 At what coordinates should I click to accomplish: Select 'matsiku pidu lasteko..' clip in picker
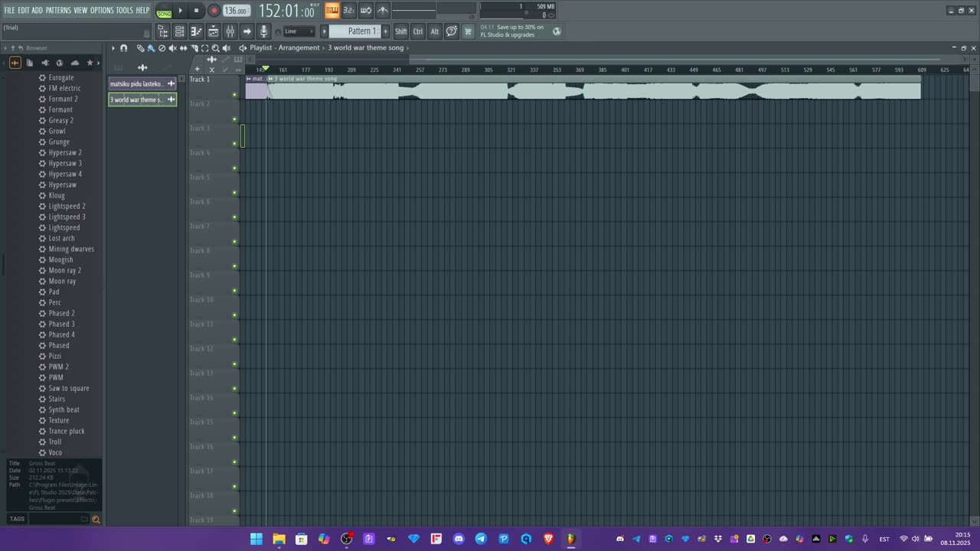(x=142, y=83)
